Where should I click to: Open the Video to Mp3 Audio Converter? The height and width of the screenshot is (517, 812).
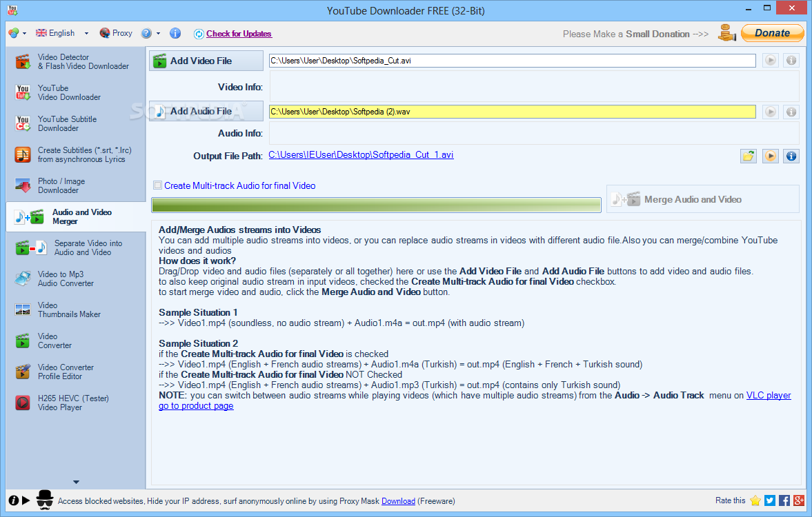coord(76,279)
